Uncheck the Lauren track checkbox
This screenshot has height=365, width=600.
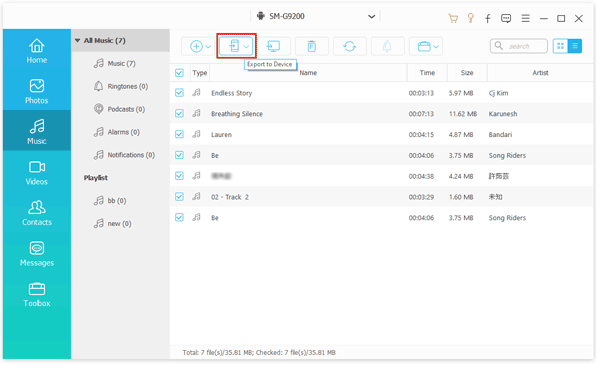point(179,134)
